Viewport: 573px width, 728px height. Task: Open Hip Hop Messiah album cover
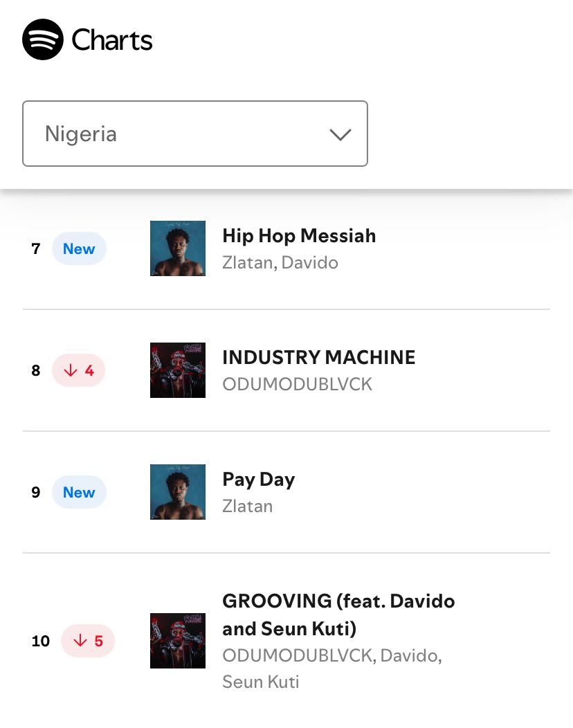178,248
